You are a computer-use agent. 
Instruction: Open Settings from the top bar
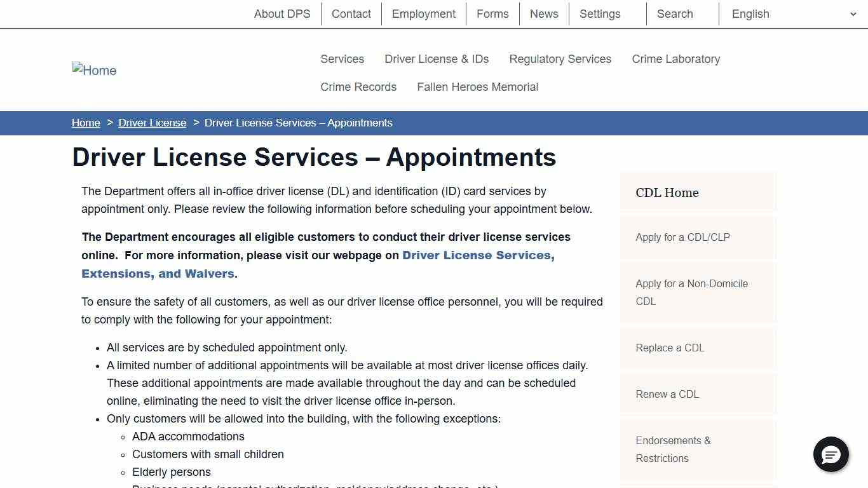click(599, 13)
